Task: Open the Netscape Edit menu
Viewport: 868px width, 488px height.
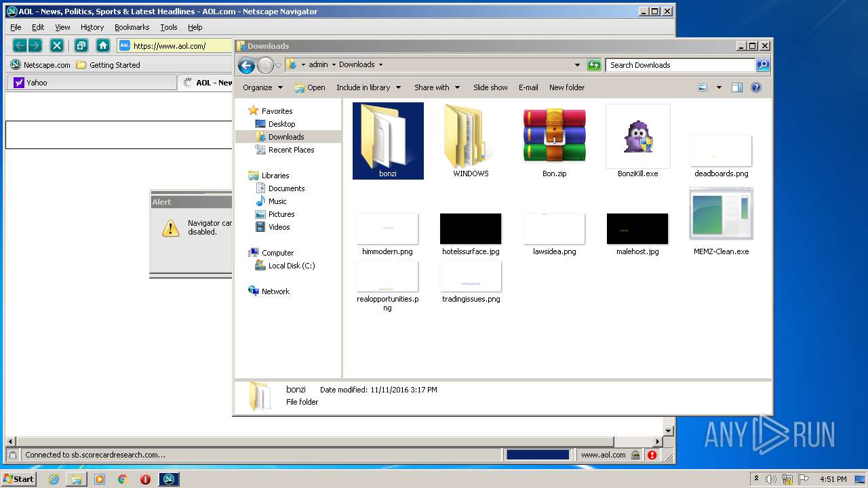Action: point(38,27)
